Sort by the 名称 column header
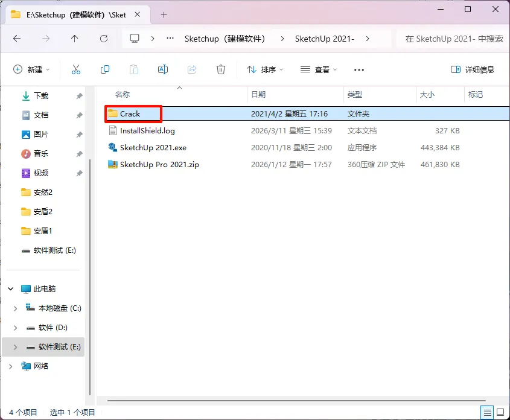The height and width of the screenshot is (420, 510). (123, 95)
